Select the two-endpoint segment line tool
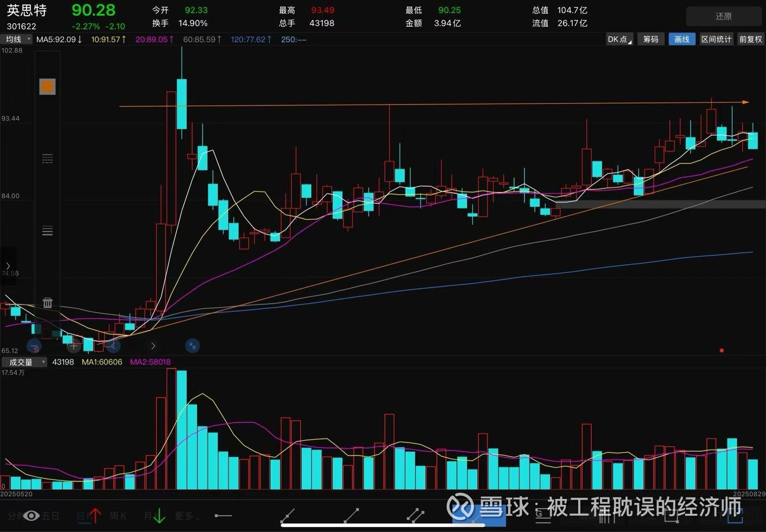This screenshot has height=532, width=766. 351,516
